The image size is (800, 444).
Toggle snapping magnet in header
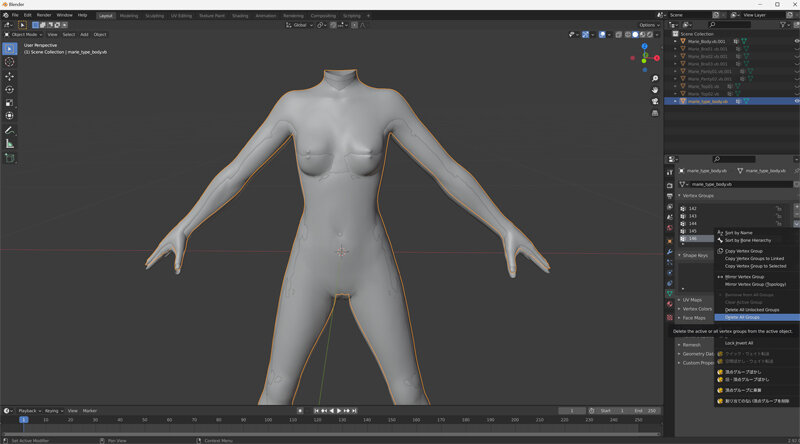tap(335, 25)
